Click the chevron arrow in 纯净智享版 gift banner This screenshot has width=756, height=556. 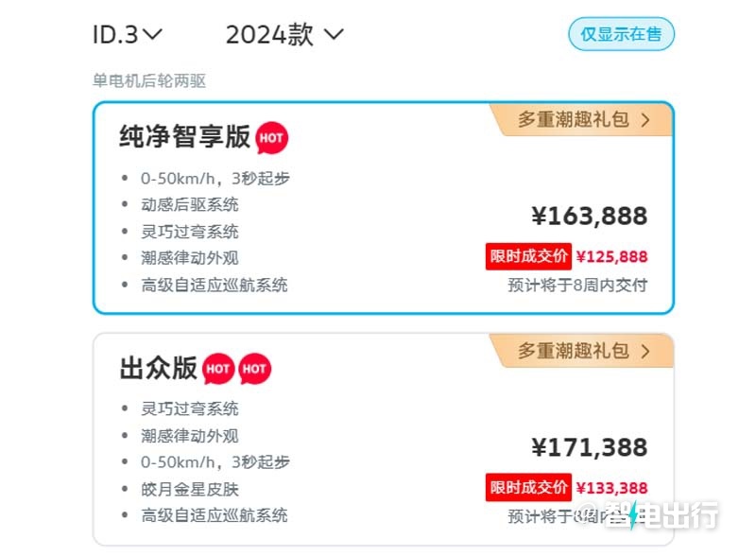pyautogui.click(x=645, y=120)
